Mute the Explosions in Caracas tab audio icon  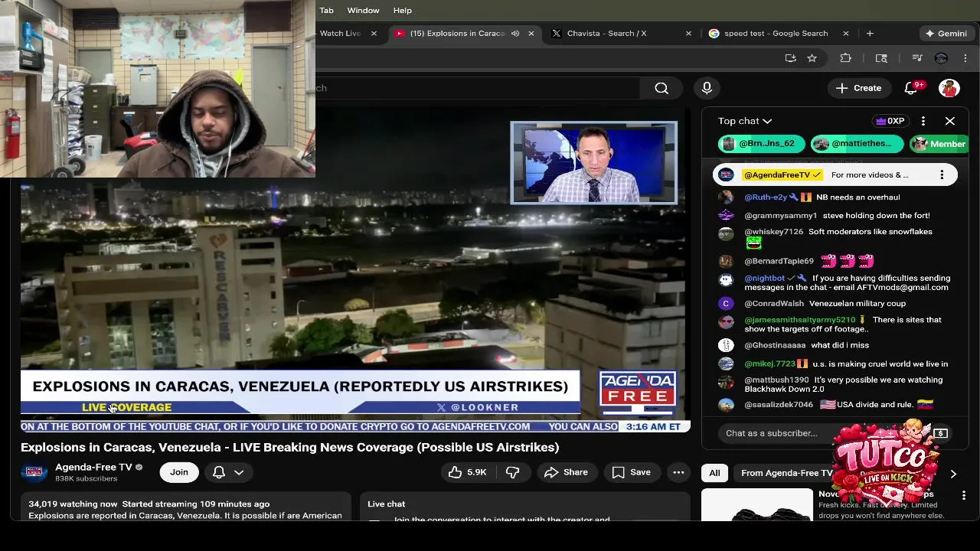[515, 34]
